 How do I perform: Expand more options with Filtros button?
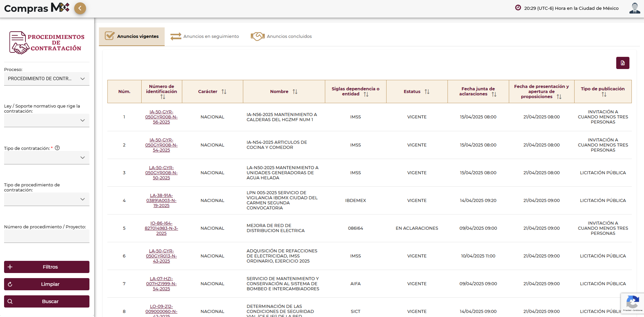pyautogui.click(x=47, y=267)
